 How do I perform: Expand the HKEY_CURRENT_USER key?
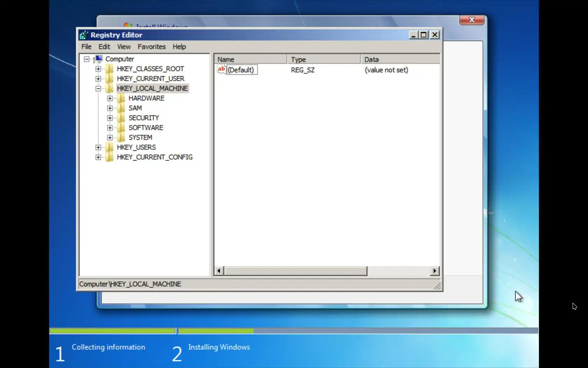coord(98,79)
